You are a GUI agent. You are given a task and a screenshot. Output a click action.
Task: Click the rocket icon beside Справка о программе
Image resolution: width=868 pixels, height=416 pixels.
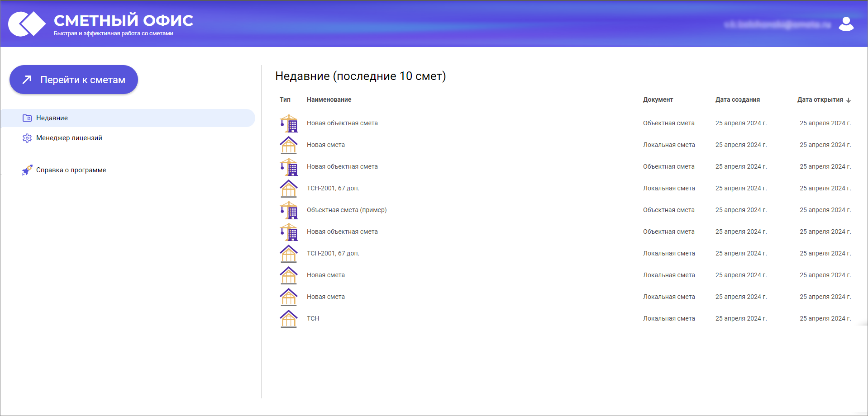[27, 170]
